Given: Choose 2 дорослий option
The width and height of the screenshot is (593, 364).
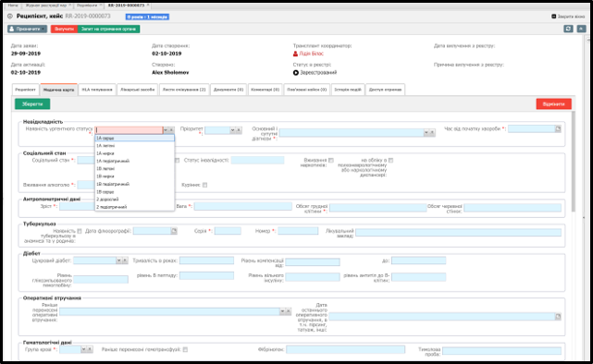Looking at the screenshot, I should [135, 200].
